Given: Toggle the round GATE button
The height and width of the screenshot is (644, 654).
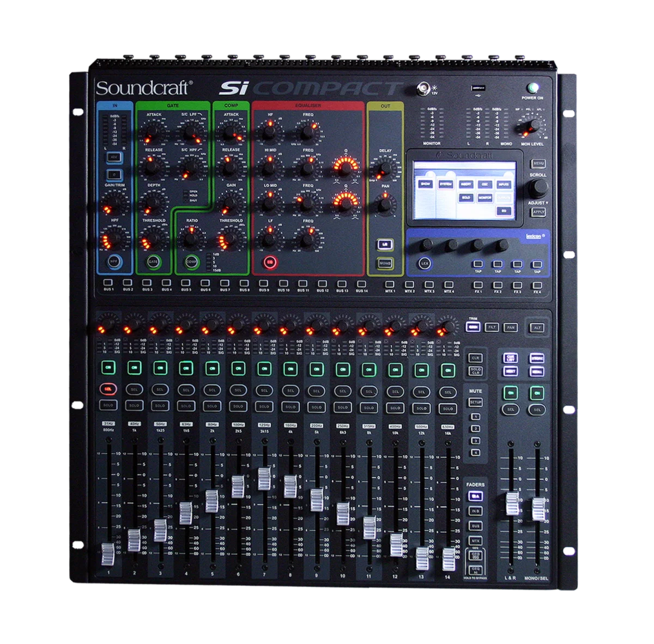Looking at the screenshot, I should (153, 262).
